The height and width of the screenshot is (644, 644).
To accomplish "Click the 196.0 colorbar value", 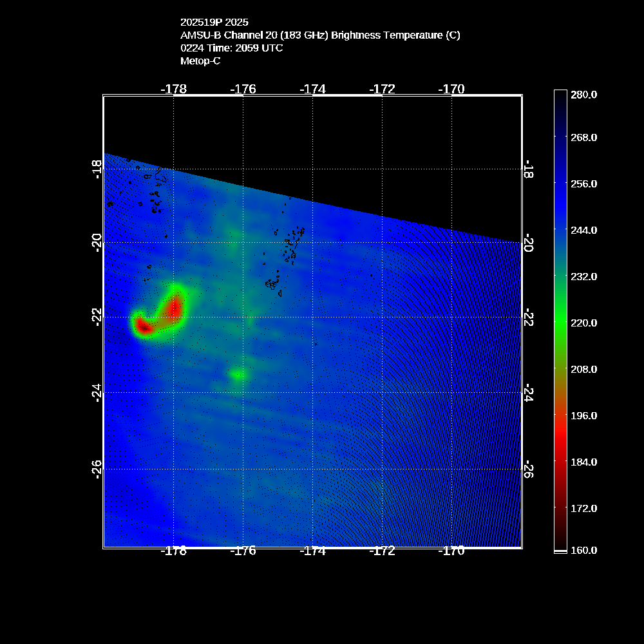I will (583, 415).
